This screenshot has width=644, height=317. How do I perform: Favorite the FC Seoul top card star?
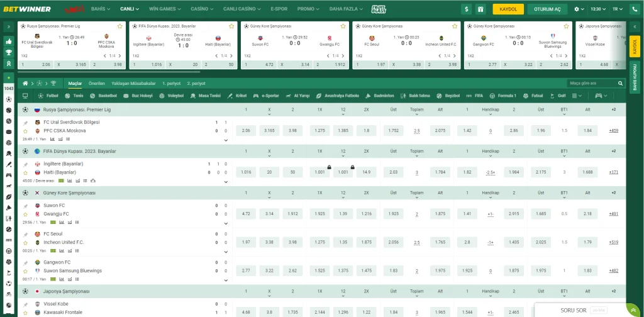coord(455,26)
